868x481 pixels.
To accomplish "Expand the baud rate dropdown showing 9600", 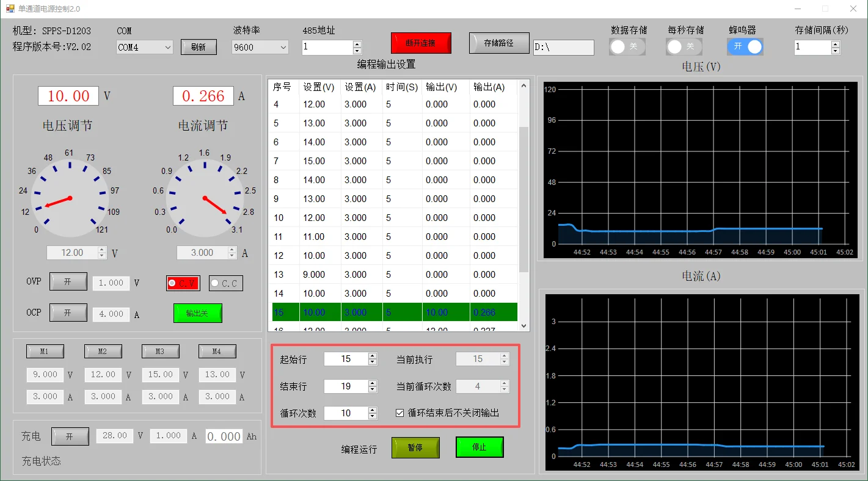I will pyautogui.click(x=260, y=47).
